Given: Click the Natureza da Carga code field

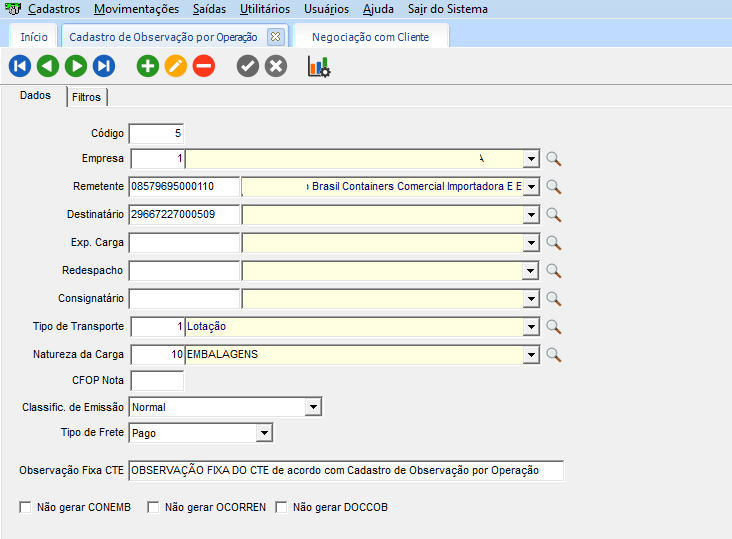Looking at the screenshot, I should 158,355.
